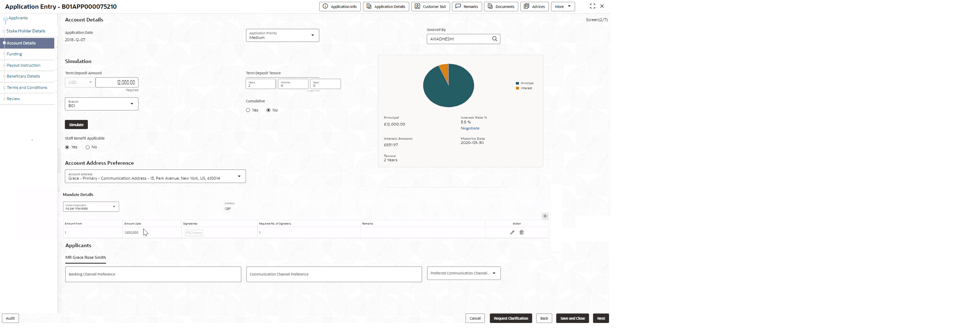The height and width of the screenshot is (335, 980).
Task: Click the info icon in Application Info
Action: pos(325,7)
